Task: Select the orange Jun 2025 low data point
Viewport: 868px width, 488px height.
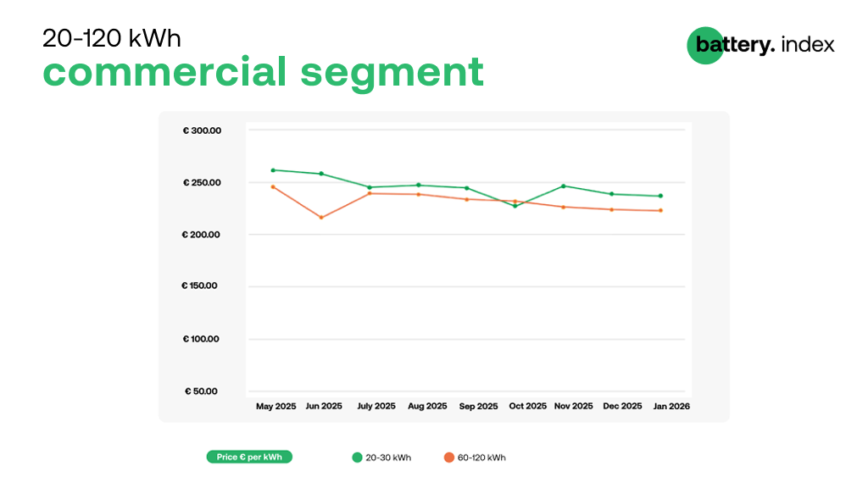Action: [321, 218]
